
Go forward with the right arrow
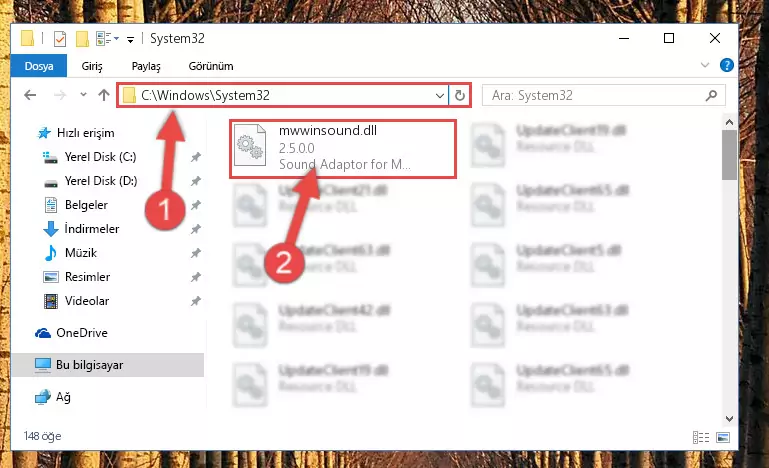(60, 95)
